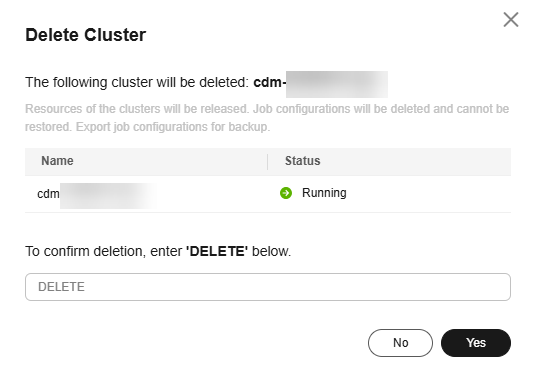Click the blurred cluster name in table row
The image size is (539, 371).
click(108, 196)
